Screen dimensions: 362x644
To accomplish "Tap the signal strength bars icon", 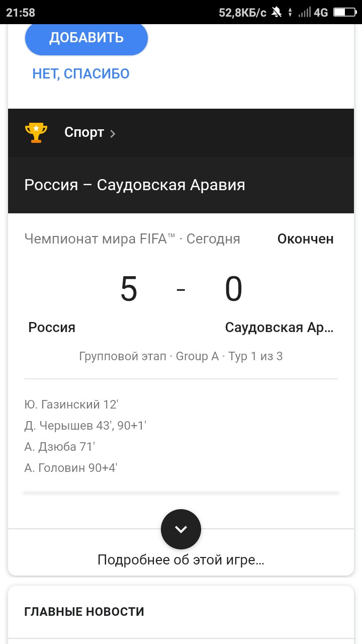I will coord(304,13).
